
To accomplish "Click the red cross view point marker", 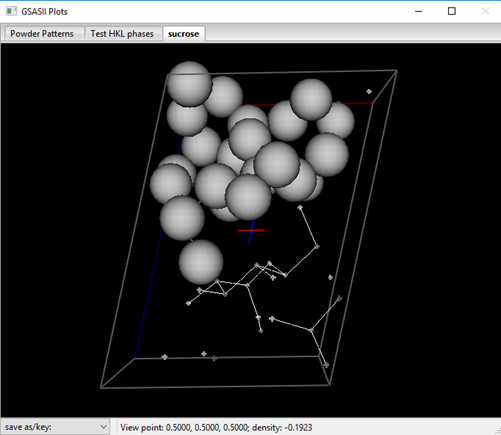I will pyautogui.click(x=251, y=230).
